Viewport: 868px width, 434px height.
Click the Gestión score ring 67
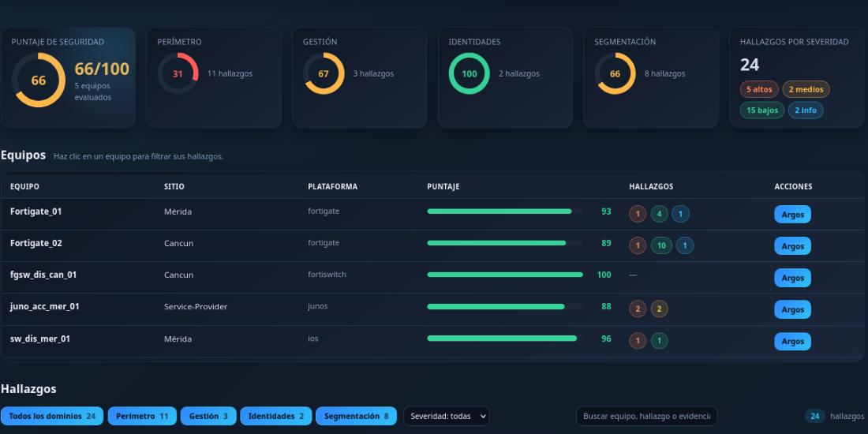[324, 73]
